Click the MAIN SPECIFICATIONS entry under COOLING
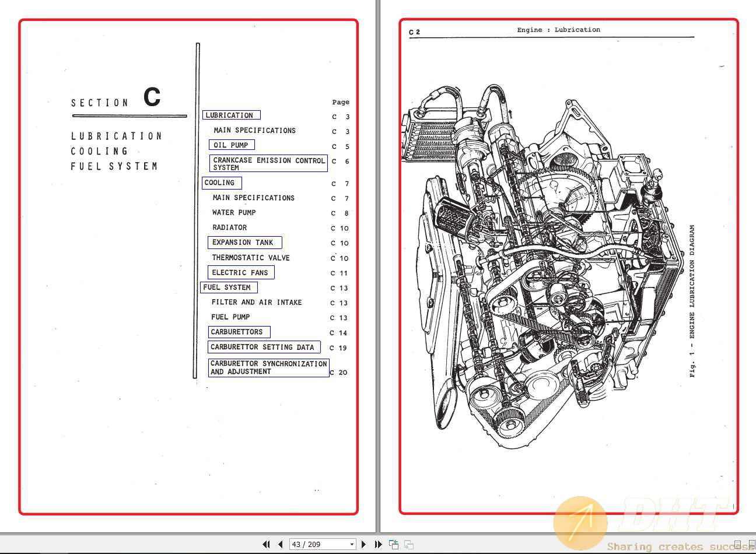The image size is (756, 554). pyautogui.click(x=253, y=198)
